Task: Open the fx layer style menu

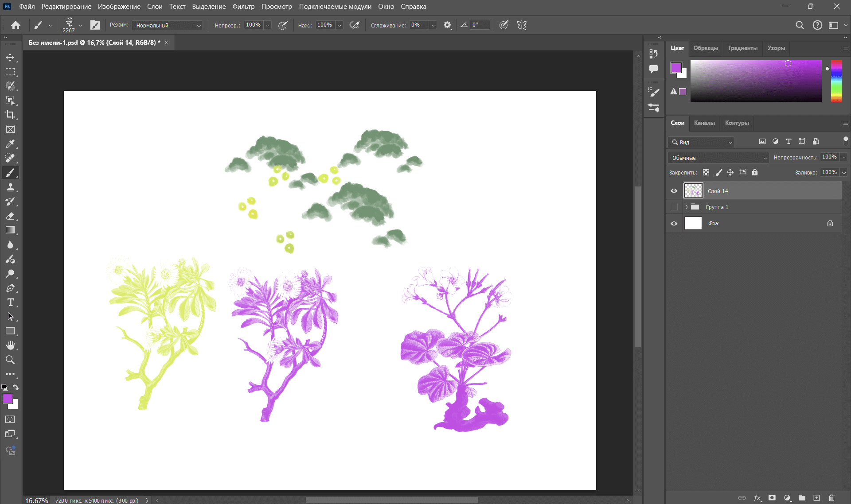Action: 757,498
